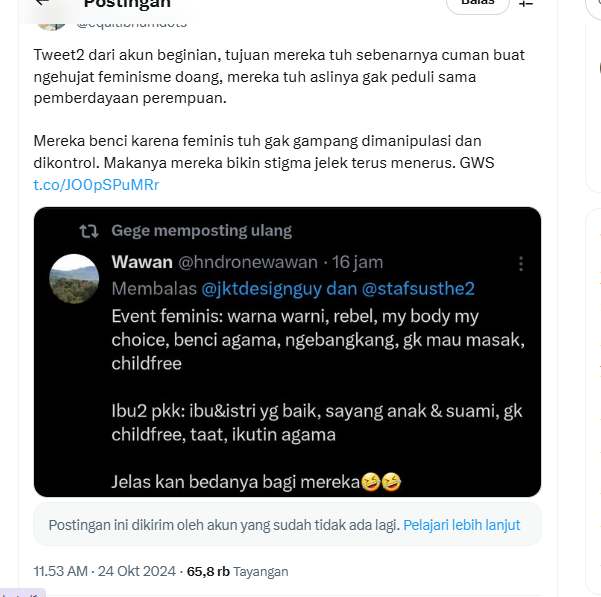Click the Wawan display name

point(141,262)
